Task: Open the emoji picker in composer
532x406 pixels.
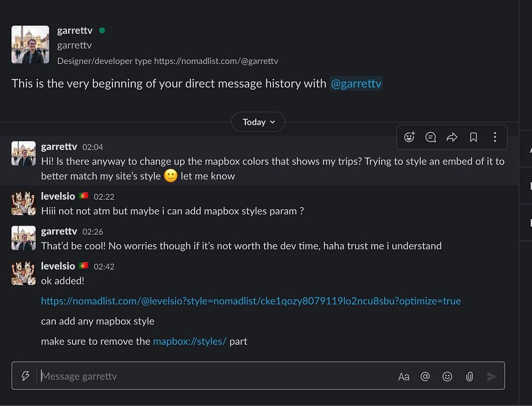Action: tap(447, 377)
